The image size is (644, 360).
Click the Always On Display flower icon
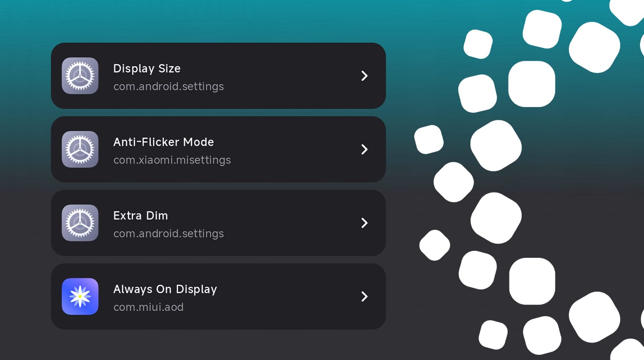pyautogui.click(x=80, y=296)
